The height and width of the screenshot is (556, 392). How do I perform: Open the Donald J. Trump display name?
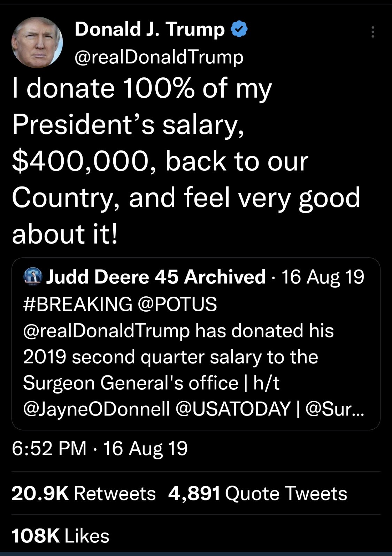pyautogui.click(x=150, y=29)
